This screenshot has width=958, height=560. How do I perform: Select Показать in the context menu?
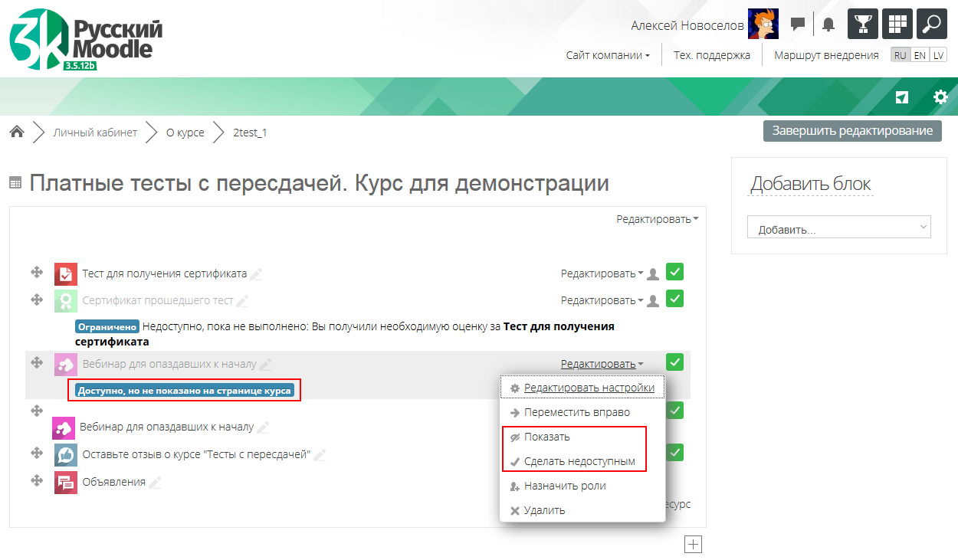tap(546, 437)
